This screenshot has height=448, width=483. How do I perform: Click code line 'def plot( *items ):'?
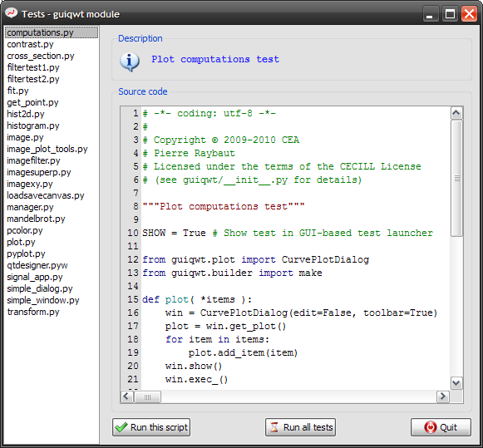(197, 299)
